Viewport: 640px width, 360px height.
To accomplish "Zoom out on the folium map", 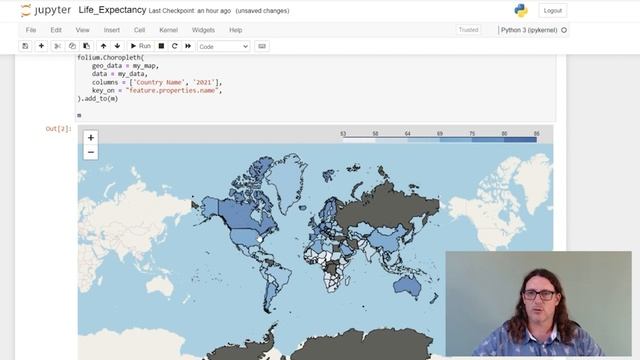I will click(91, 152).
